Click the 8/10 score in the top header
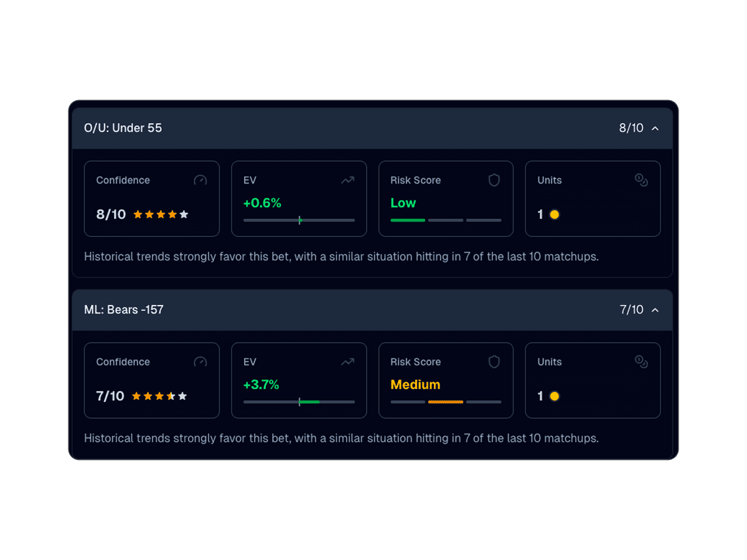Viewport: 747px width, 560px height. coord(631,128)
